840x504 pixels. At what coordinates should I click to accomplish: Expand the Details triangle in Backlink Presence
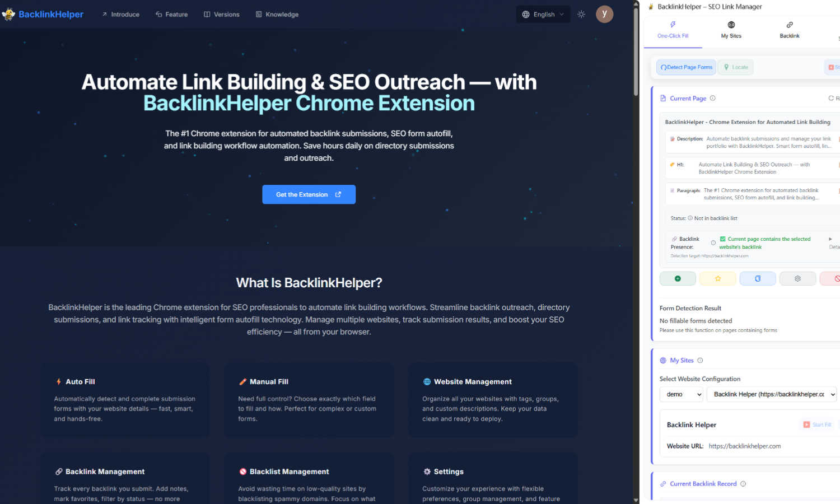830,239
